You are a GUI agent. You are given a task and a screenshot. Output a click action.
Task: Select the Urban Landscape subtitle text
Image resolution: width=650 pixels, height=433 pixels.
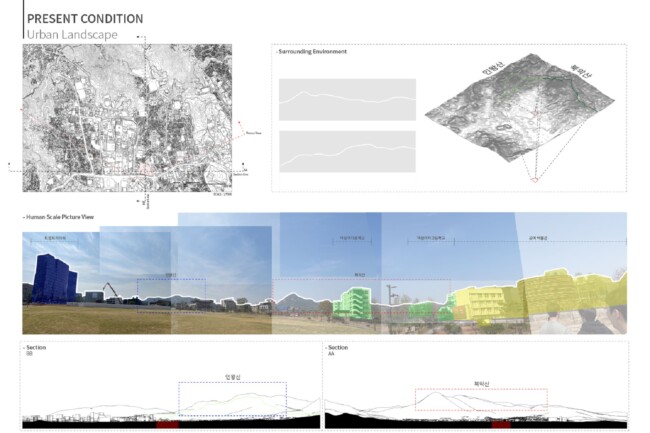pyautogui.click(x=72, y=35)
